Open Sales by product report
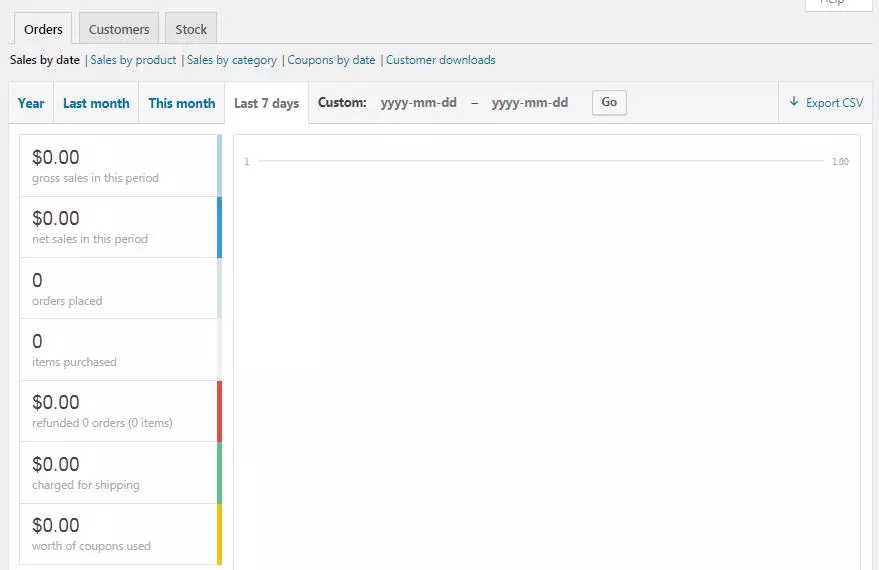The height and width of the screenshot is (570, 879). point(133,60)
